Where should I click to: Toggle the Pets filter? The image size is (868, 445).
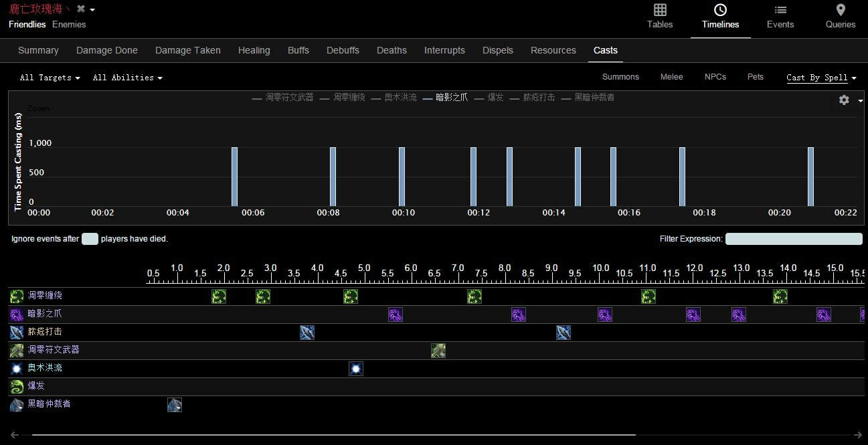[755, 77]
